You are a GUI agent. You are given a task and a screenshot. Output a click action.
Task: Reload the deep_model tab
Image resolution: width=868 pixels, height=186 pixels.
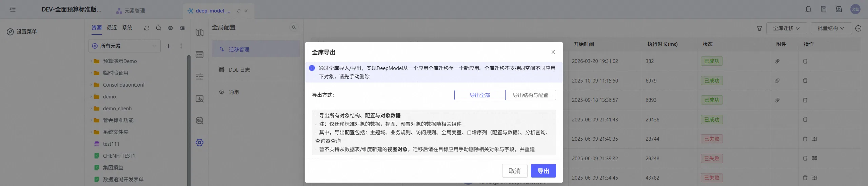coord(239,11)
